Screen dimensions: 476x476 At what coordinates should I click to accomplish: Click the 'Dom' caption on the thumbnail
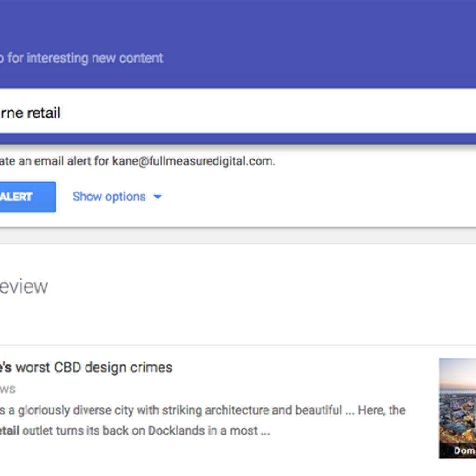(x=464, y=451)
